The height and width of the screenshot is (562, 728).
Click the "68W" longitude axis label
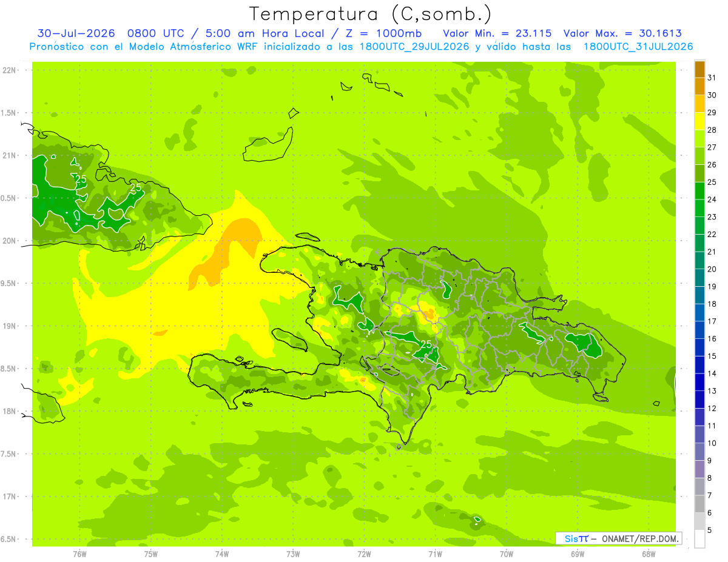649,554
